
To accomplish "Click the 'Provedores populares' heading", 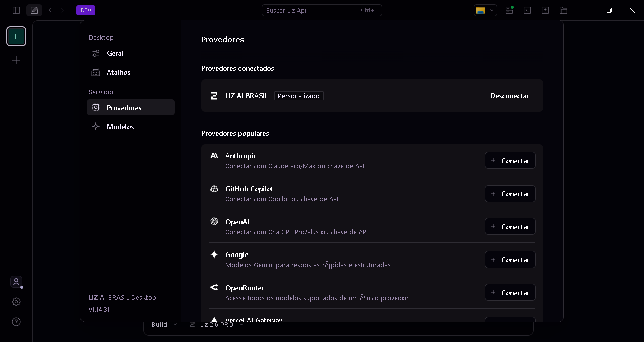I will click(235, 133).
